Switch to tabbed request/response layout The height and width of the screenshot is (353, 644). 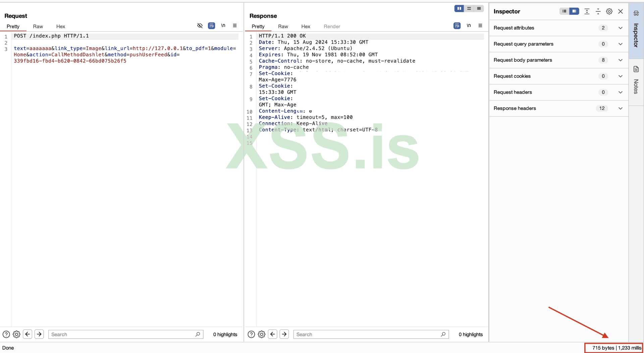(479, 8)
